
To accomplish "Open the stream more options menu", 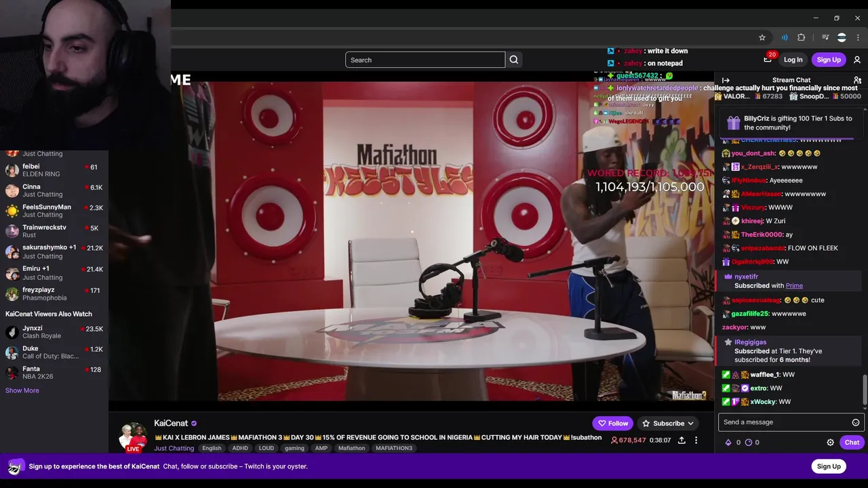I will point(696,441).
